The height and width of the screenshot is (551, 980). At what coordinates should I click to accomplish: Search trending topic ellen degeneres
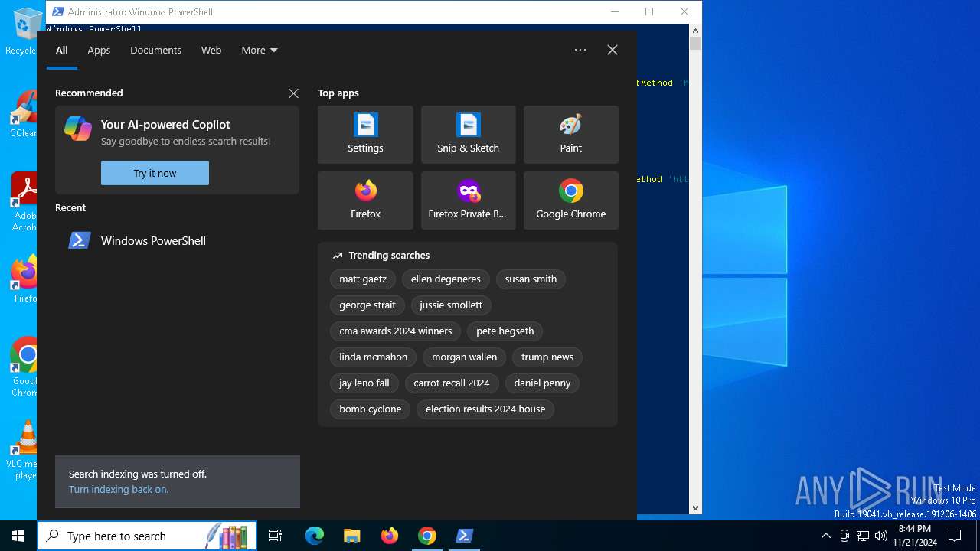click(446, 279)
